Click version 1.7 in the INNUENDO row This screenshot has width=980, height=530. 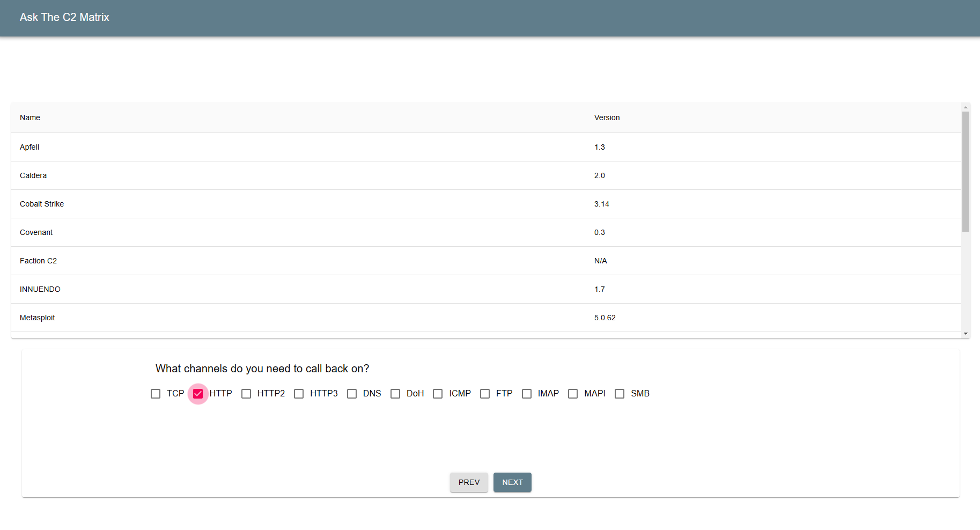[599, 289]
